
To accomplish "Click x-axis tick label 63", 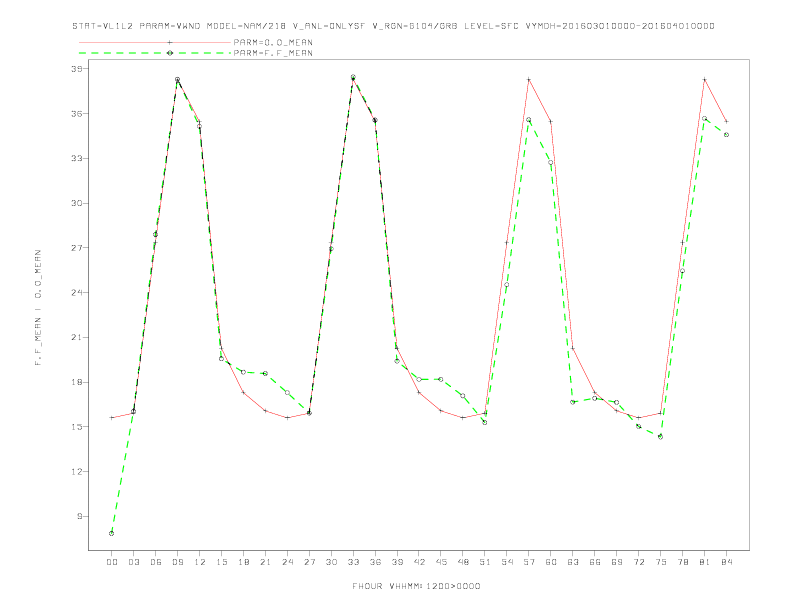I will click(573, 562).
